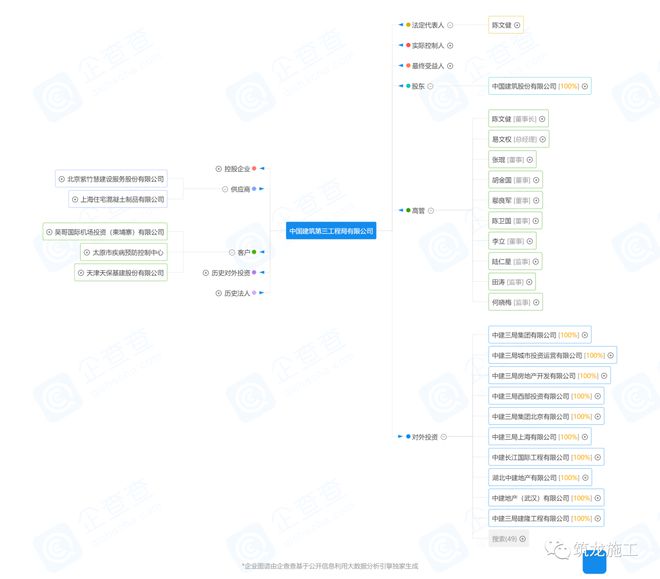Viewport: 660px width, 579px height.
Task: Click expand icon beside 陆仁星 [监事]
Action: (536, 262)
